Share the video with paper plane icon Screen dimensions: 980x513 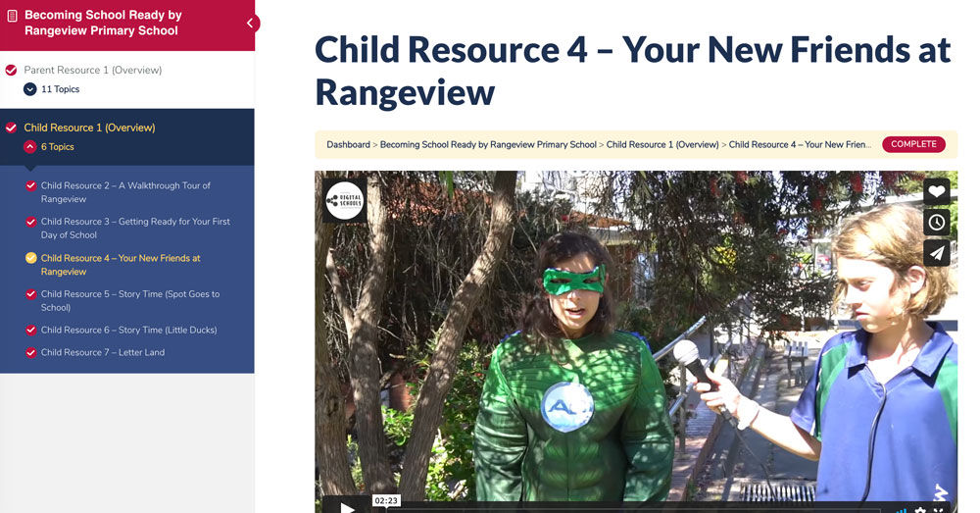(x=936, y=253)
